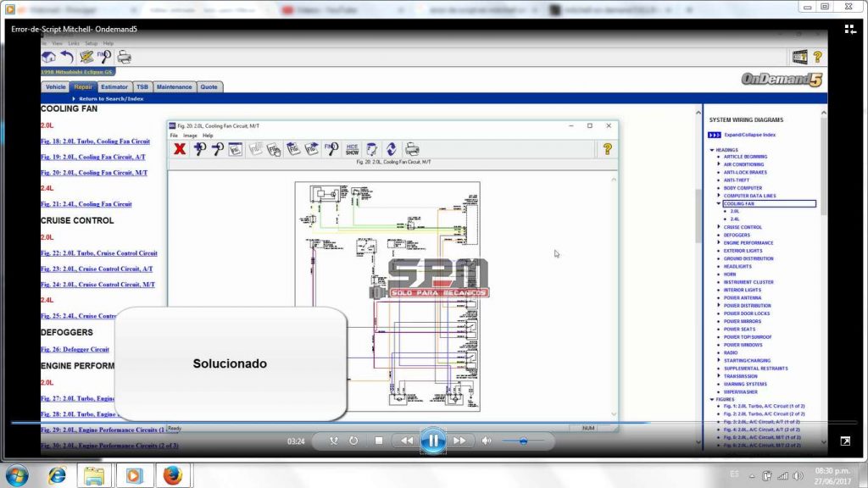Click the printer icon in main toolbar
The height and width of the screenshot is (488, 868).
coord(124,57)
